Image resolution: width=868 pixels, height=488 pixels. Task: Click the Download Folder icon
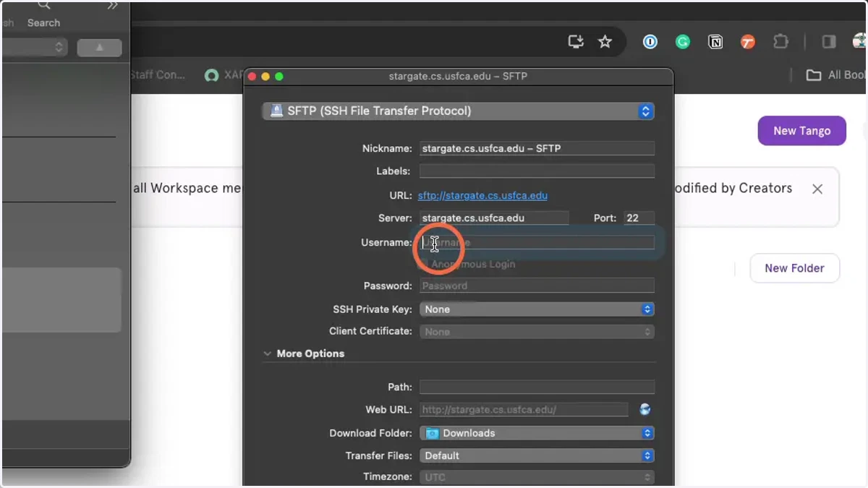(432, 433)
